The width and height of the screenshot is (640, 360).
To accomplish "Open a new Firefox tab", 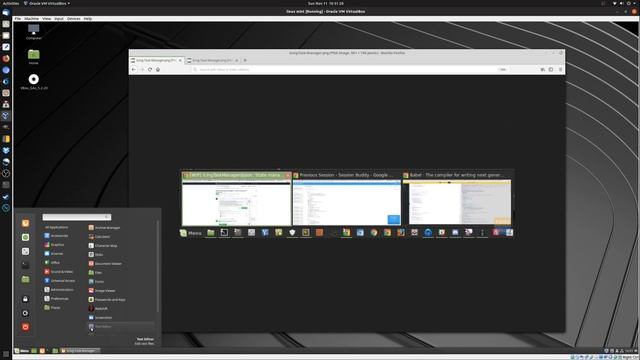I will click(245, 60).
